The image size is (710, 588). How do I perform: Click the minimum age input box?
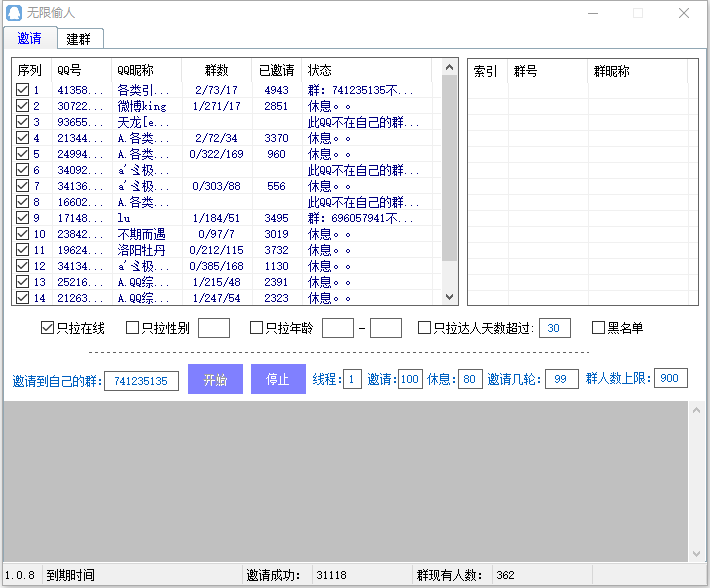(338, 328)
